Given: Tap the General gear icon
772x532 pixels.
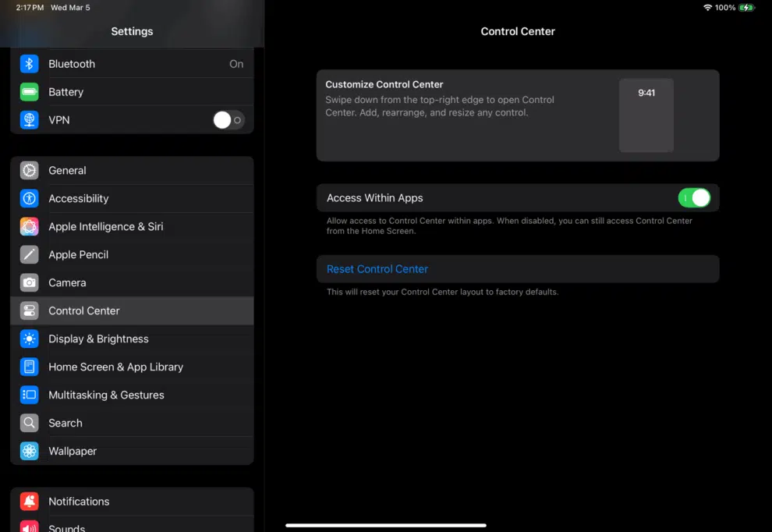Looking at the screenshot, I should pyautogui.click(x=29, y=170).
